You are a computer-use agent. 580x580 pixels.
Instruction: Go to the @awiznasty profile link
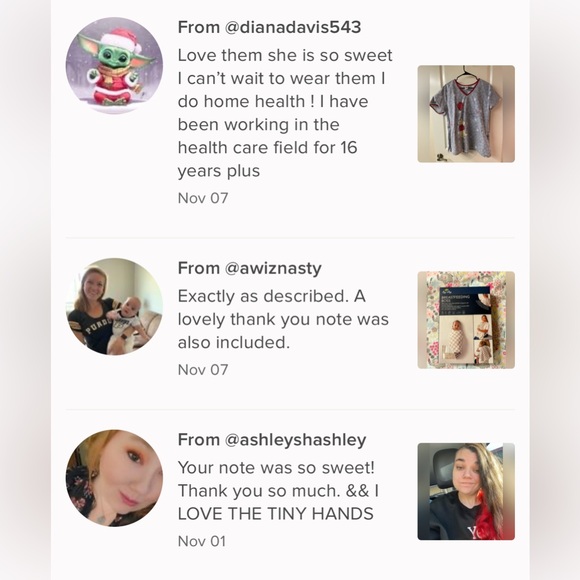(273, 269)
